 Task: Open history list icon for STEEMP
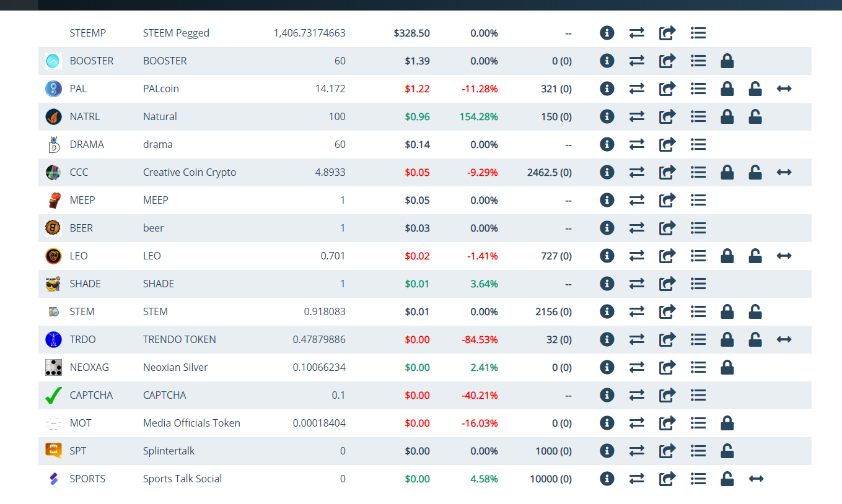(698, 33)
